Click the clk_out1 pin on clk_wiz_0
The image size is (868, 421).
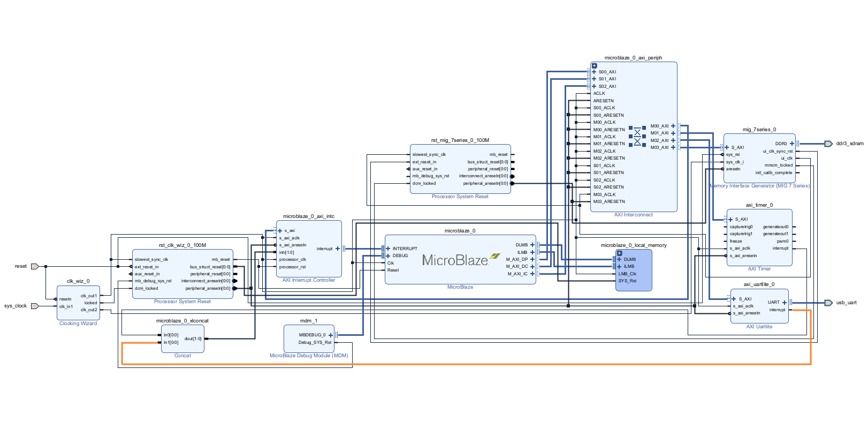(89, 296)
